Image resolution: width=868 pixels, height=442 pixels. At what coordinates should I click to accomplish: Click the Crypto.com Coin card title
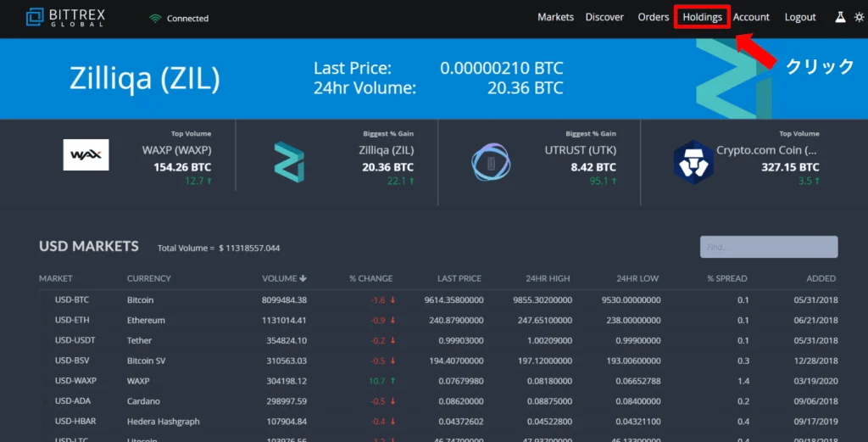[766, 150]
